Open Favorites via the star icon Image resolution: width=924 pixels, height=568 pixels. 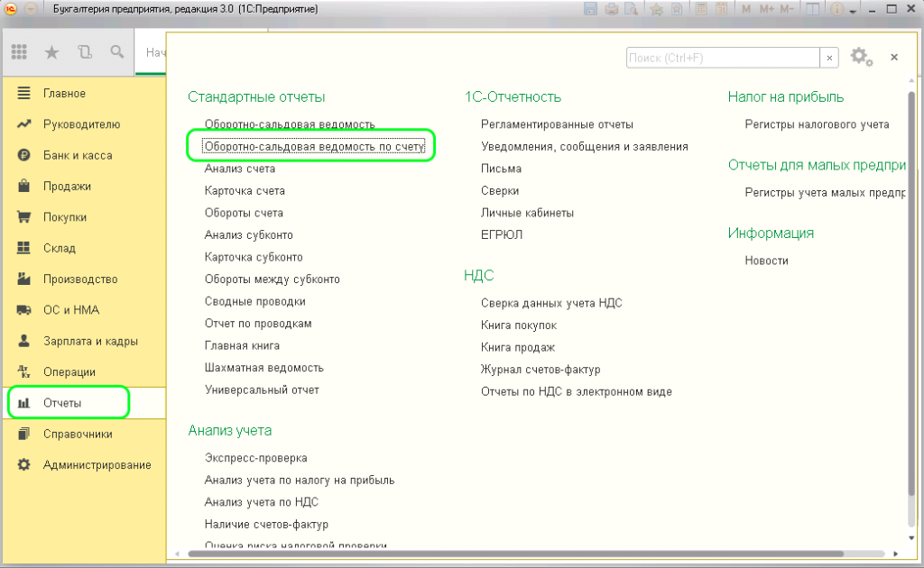[51, 52]
